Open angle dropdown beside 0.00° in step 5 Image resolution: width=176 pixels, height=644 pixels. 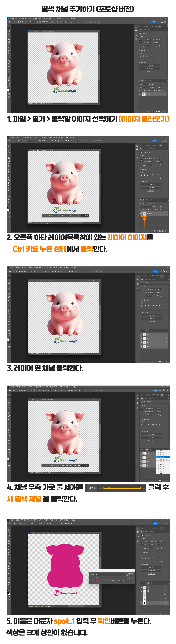point(152,548)
